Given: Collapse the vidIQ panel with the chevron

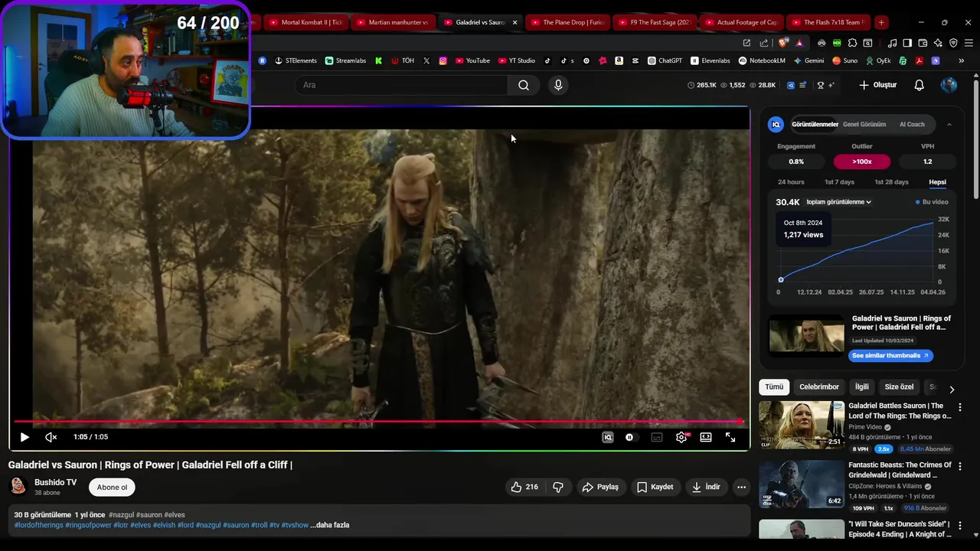Looking at the screenshot, I should click(949, 124).
